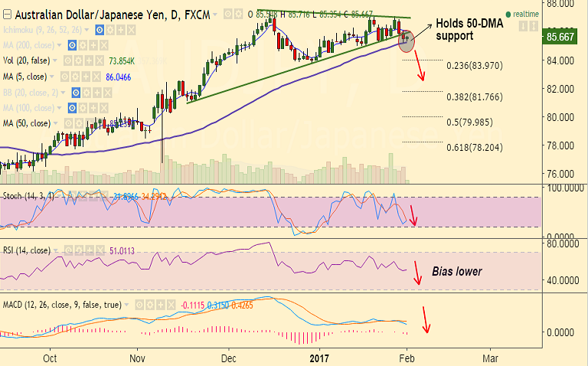Click the current price tag 85.667
Image resolution: width=588 pixels, height=366 pixels.
coord(560,37)
